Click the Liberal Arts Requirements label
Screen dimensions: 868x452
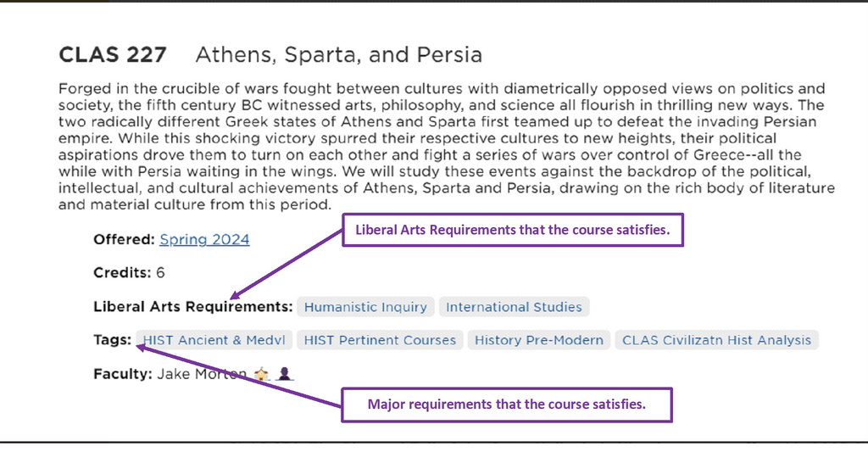(192, 306)
